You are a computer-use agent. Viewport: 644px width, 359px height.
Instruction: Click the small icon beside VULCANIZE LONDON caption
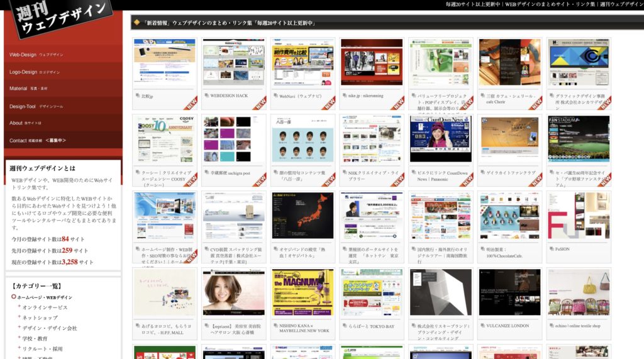pos(482,325)
